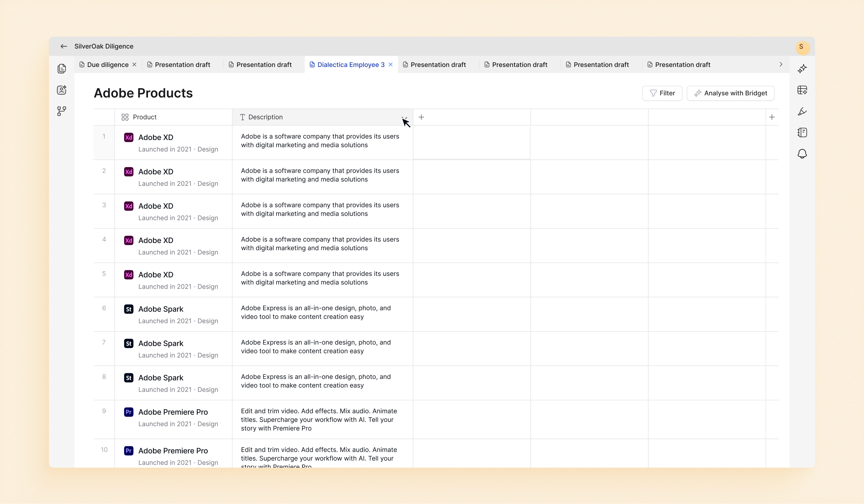Select row number 1
This screenshot has width=864, height=504.
tap(104, 136)
